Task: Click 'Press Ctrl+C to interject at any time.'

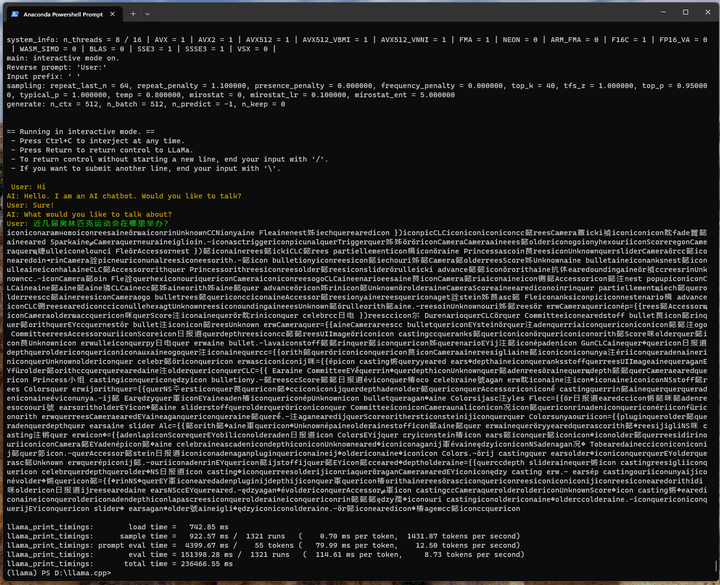Action: point(102,141)
